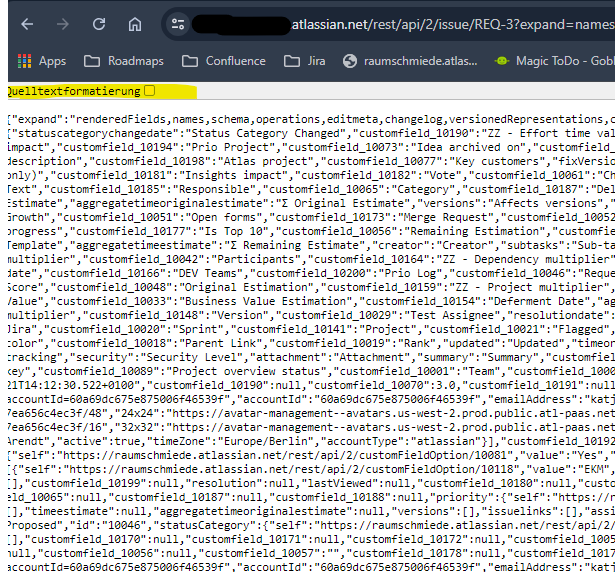Viewport: 615px width, 572px height.
Task: Click the "Responsible" field name value
Action: point(215,189)
